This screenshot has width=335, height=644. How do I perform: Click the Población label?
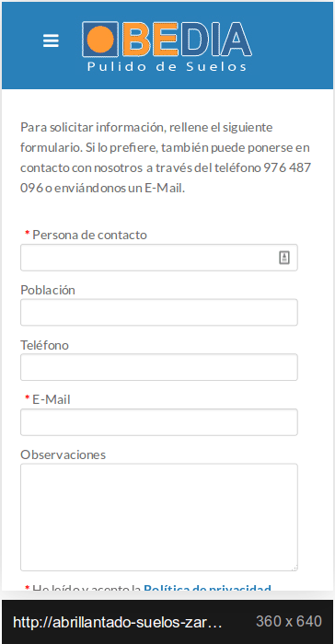click(48, 290)
